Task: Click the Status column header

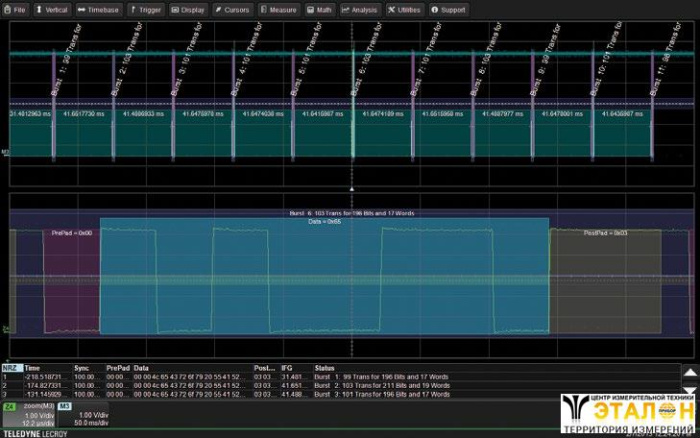Action: click(326, 368)
